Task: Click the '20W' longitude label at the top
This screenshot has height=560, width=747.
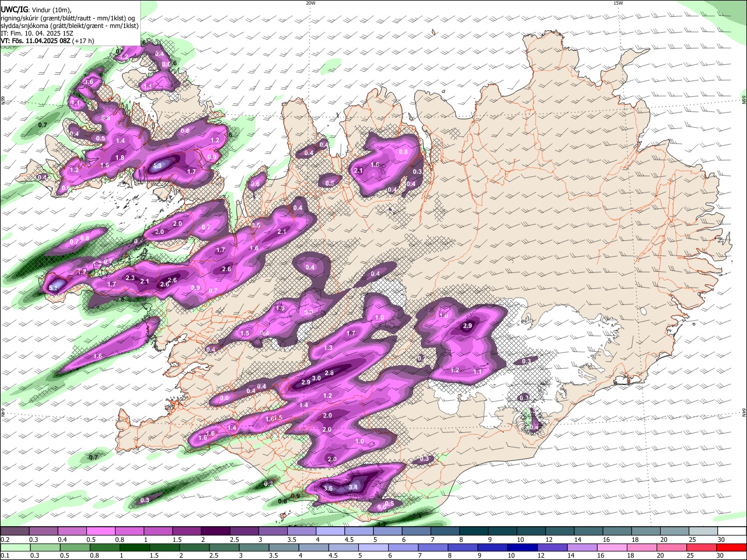Action: pos(310,3)
